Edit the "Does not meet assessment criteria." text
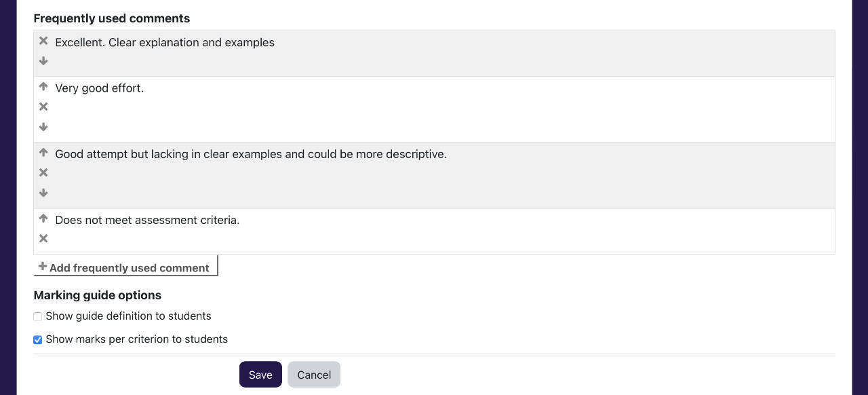The width and height of the screenshot is (868, 395). [147, 220]
